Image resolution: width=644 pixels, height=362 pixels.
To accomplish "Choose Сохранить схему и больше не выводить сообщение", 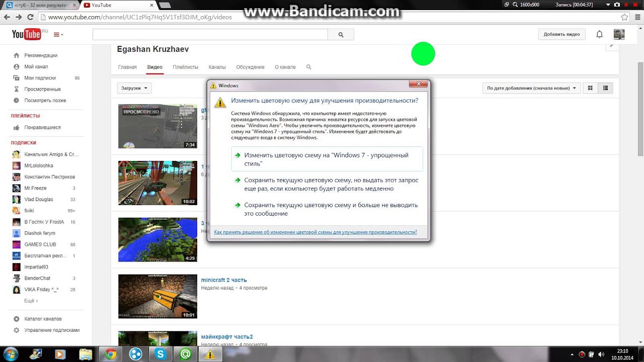I will coord(327,209).
